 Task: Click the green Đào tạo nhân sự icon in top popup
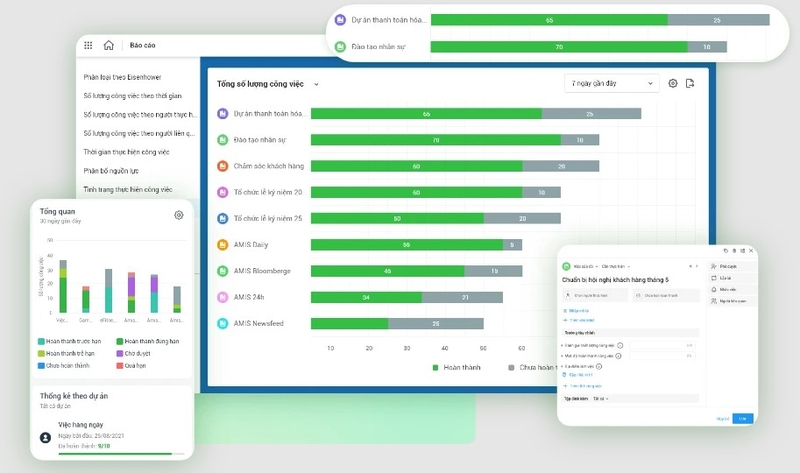340,46
